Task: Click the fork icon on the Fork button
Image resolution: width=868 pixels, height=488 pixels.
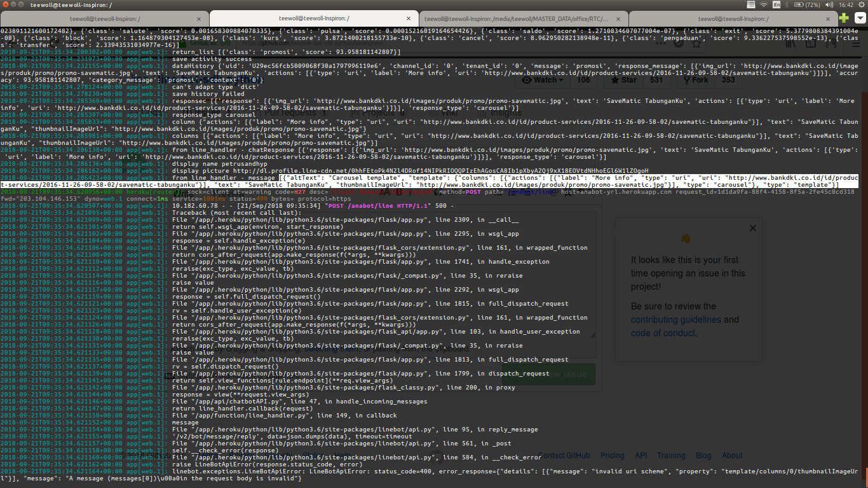Action: pos(686,80)
